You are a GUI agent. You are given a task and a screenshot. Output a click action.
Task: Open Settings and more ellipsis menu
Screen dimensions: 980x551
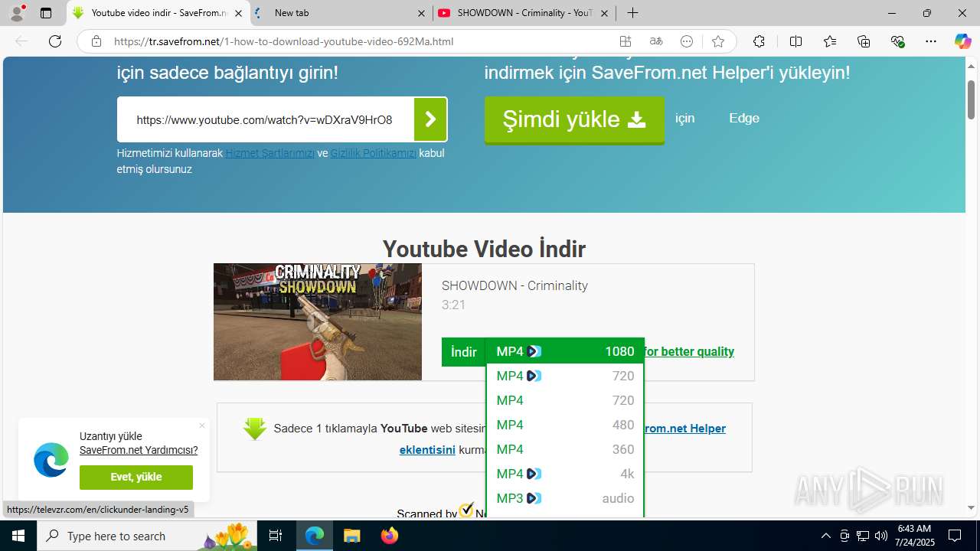(931, 41)
